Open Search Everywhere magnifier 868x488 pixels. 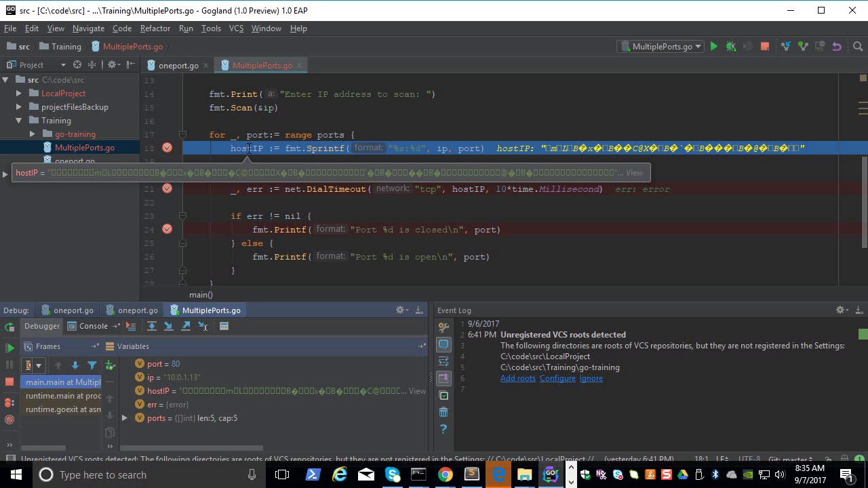tap(858, 47)
